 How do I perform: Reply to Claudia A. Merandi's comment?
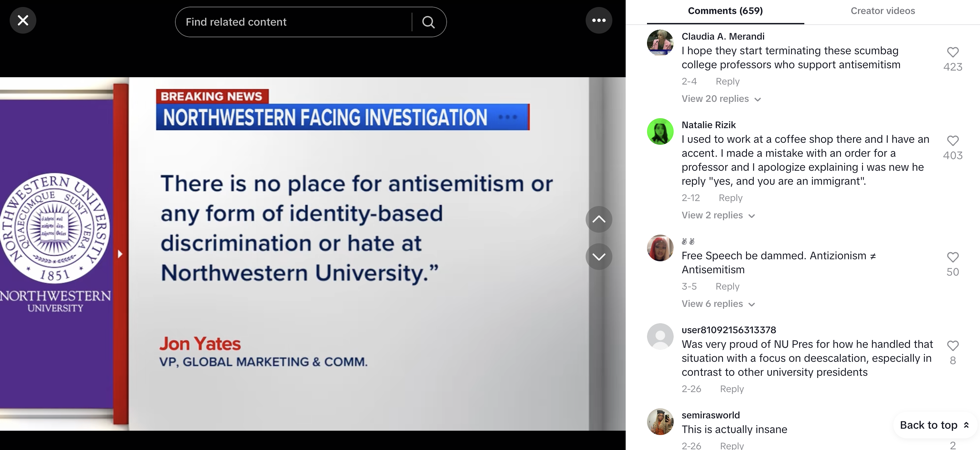(x=727, y=81)
